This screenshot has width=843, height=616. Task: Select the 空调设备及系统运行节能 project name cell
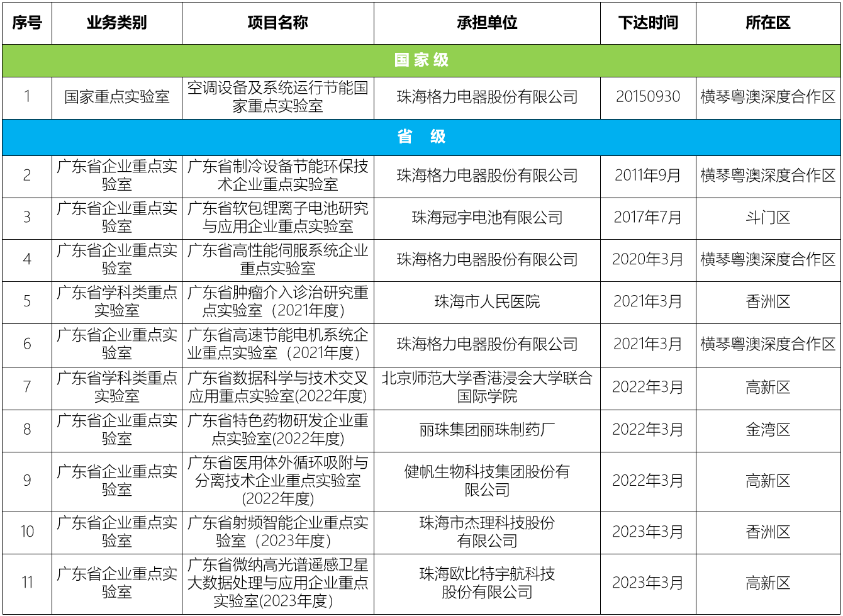click(277, 97)
